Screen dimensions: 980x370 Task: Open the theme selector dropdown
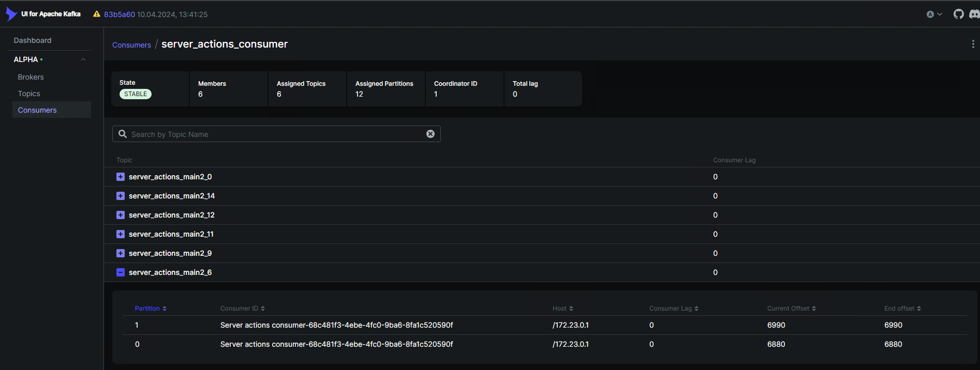(x=934, y=14)
